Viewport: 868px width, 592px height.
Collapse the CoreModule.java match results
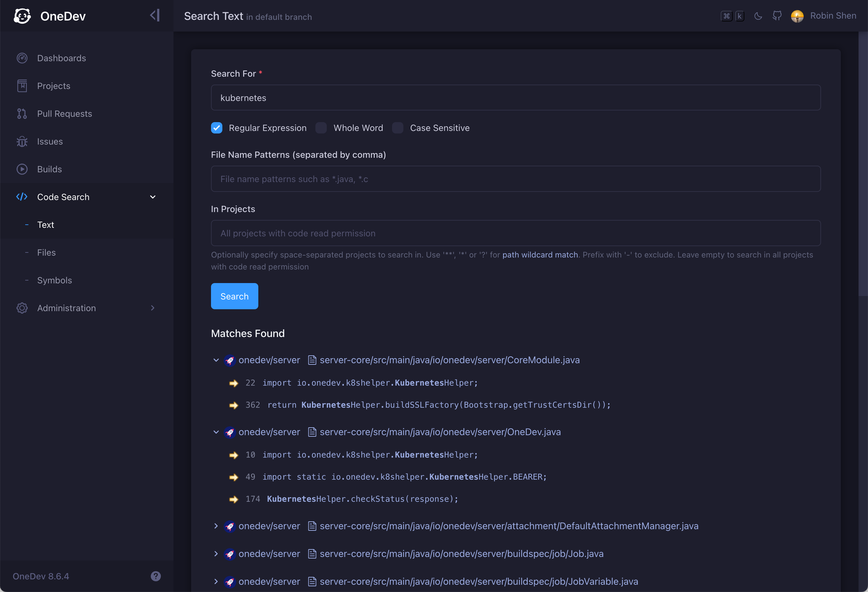216,360
